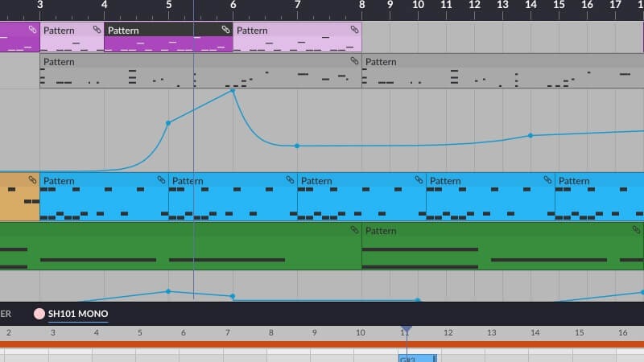The height and width of the screenshot is (362, 644).
Task: Click link icon on gray Pattern clip ending at bar 8
Action: [354, 61]
